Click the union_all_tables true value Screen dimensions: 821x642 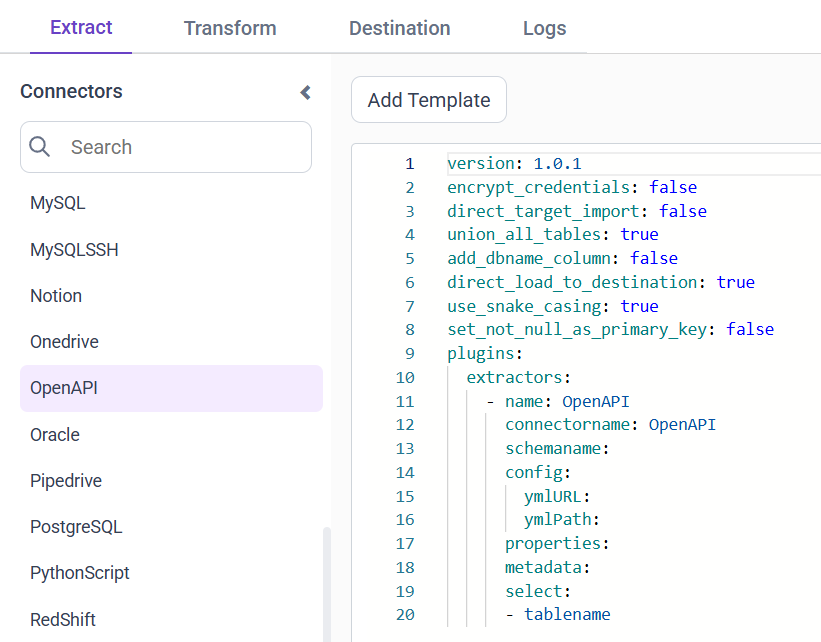[639, 234]
